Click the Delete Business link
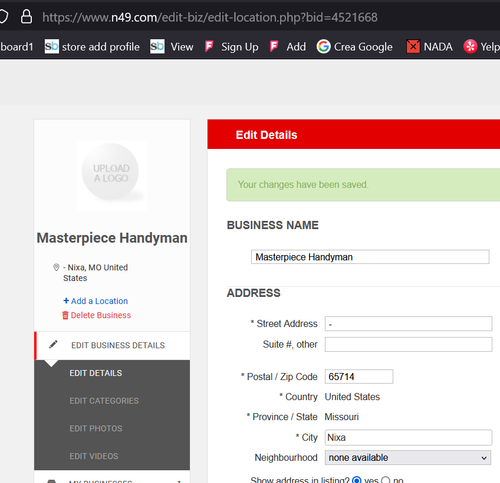Viewport: 500px width, 483px height. point(101,315)
